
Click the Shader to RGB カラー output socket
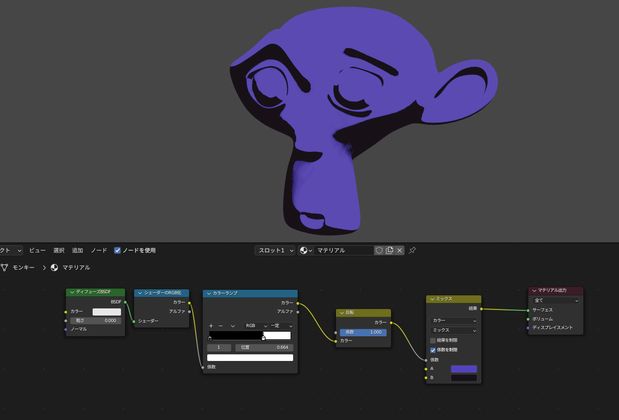tap(189, 303)
